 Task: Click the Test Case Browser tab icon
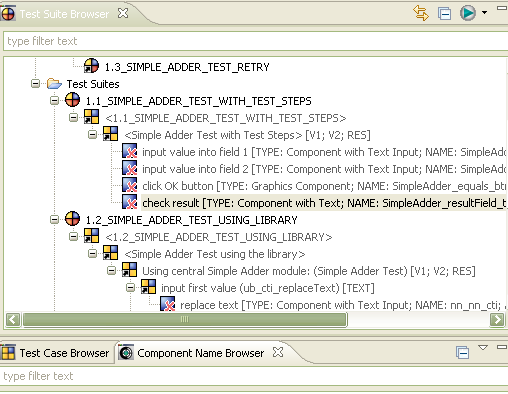pyautogui.click(x=8, y=352)
